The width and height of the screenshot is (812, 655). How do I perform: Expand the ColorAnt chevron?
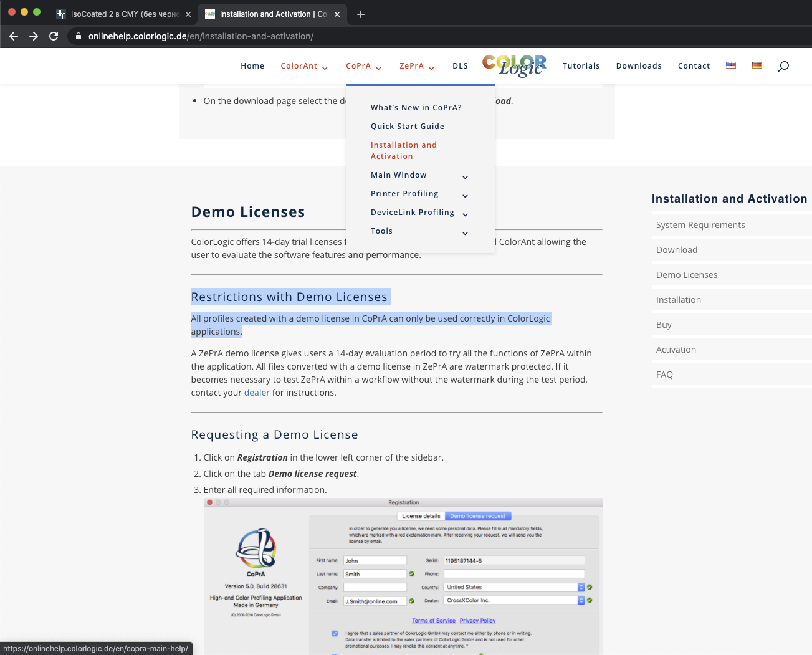click(325, 68)
